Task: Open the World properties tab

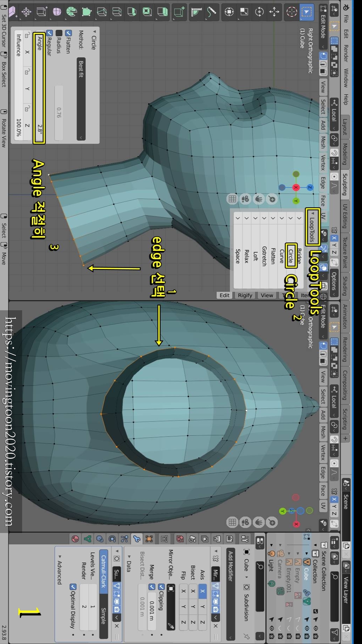Action: [x=180, y=539]
